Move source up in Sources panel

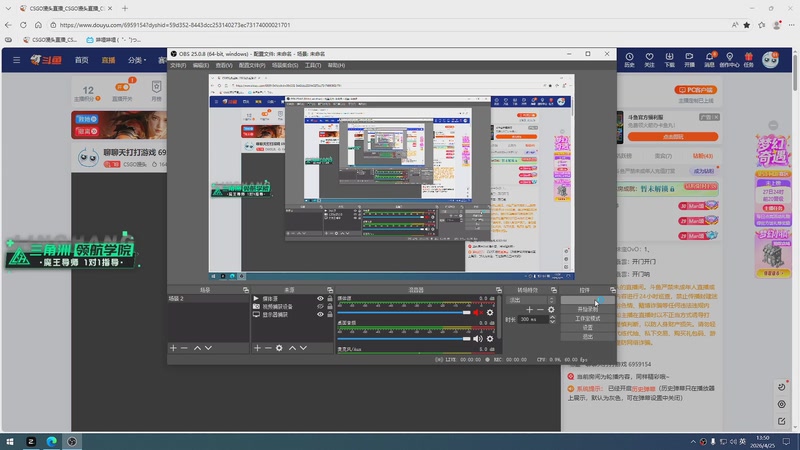[292, 348]
